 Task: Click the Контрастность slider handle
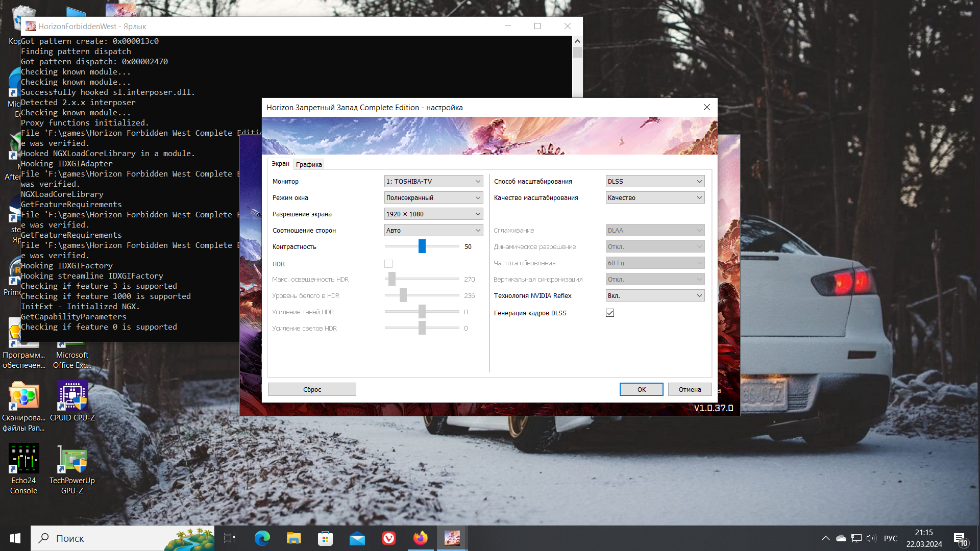coord(422,246)
